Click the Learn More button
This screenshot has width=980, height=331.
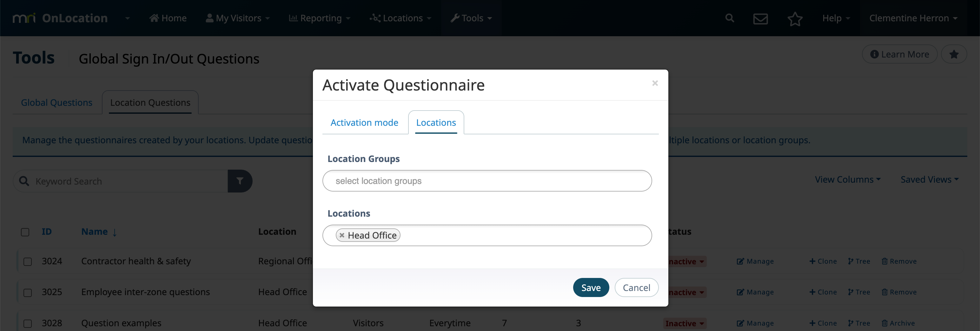click(x=900, y=54)
